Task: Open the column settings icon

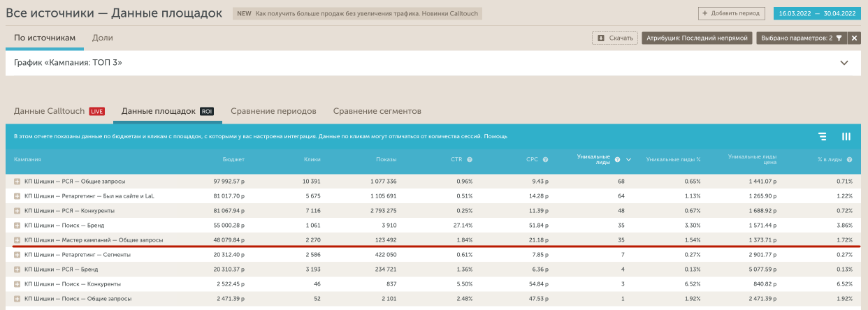Action: (x=846, y=137)
